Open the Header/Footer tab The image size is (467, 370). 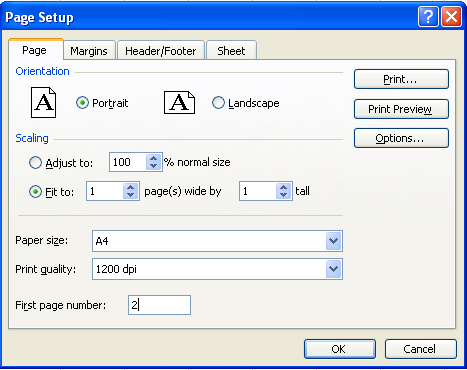pos(161,51)
